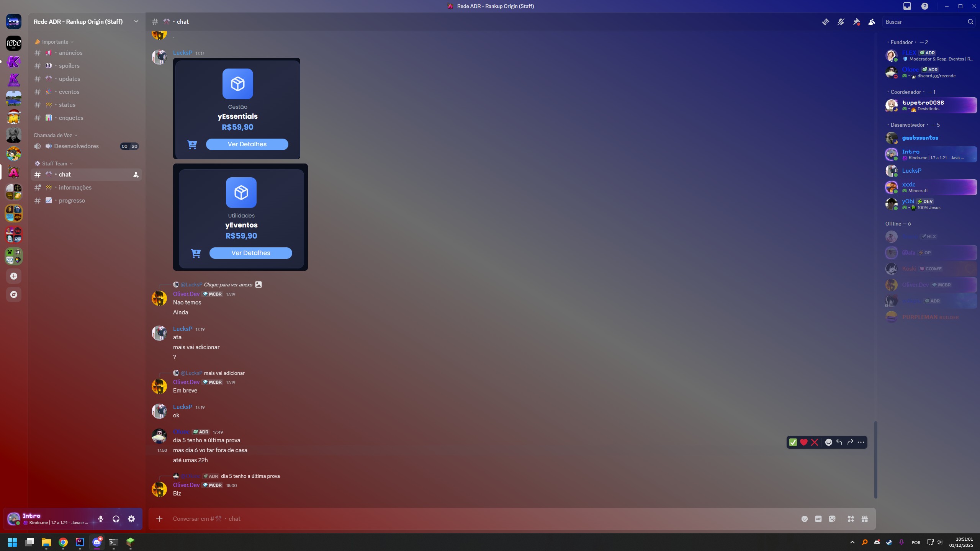Toggle channel notification mute bell
The width and height of the screenshot is (980, 551).
(841, 22)
